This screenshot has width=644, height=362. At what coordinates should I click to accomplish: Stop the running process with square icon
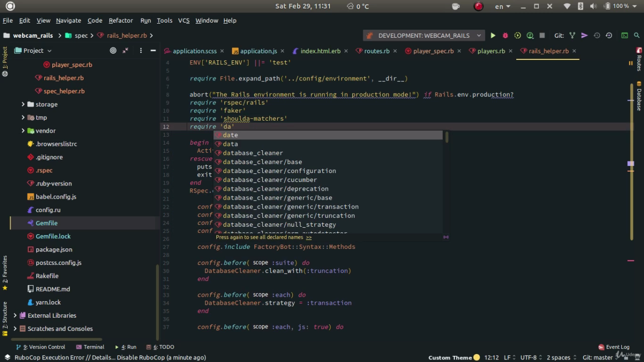click(x=542, y=36)
